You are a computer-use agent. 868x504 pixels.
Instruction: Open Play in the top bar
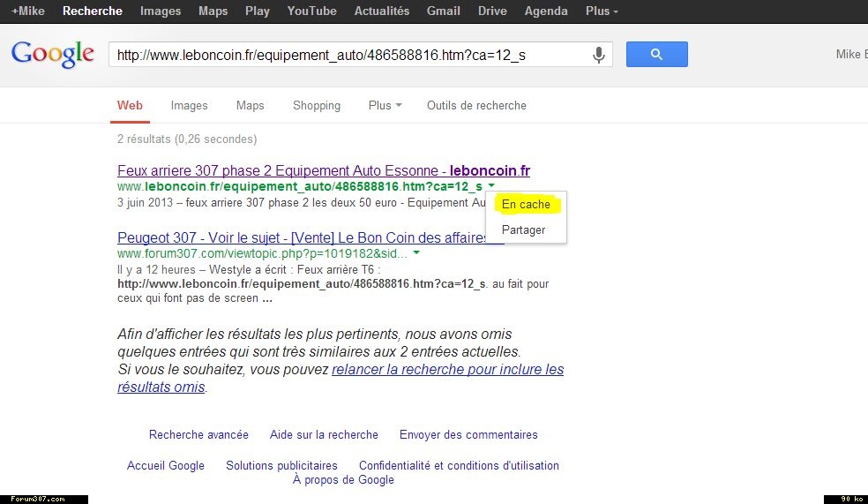click(x=258, y=11)
